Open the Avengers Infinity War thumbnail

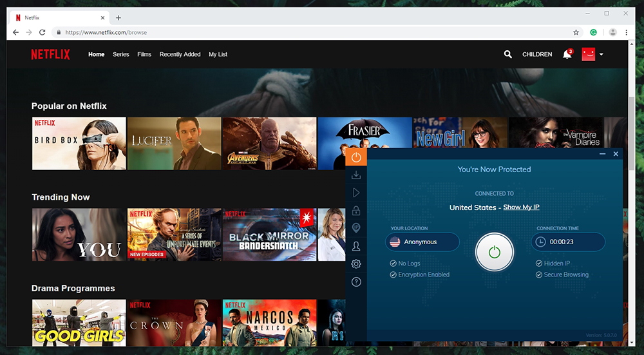click(269, 144)
